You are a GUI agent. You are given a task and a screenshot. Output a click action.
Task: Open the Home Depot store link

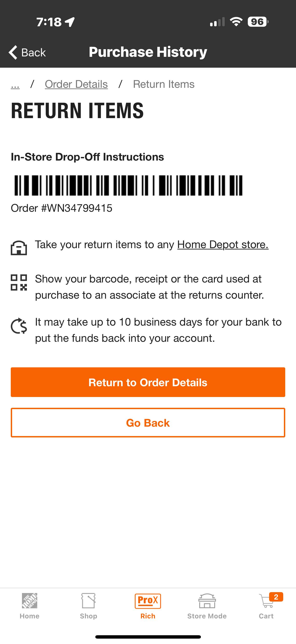pos(223,245)
